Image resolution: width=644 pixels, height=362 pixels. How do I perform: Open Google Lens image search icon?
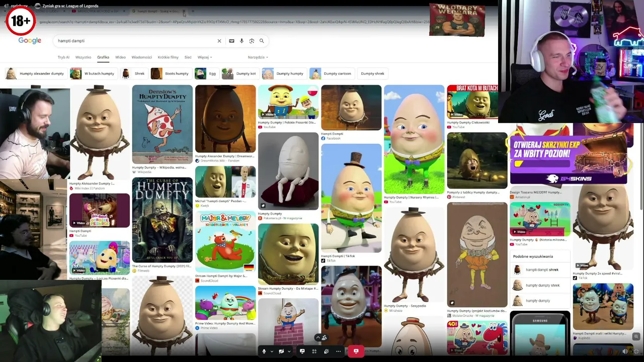[x=252, y=41]
